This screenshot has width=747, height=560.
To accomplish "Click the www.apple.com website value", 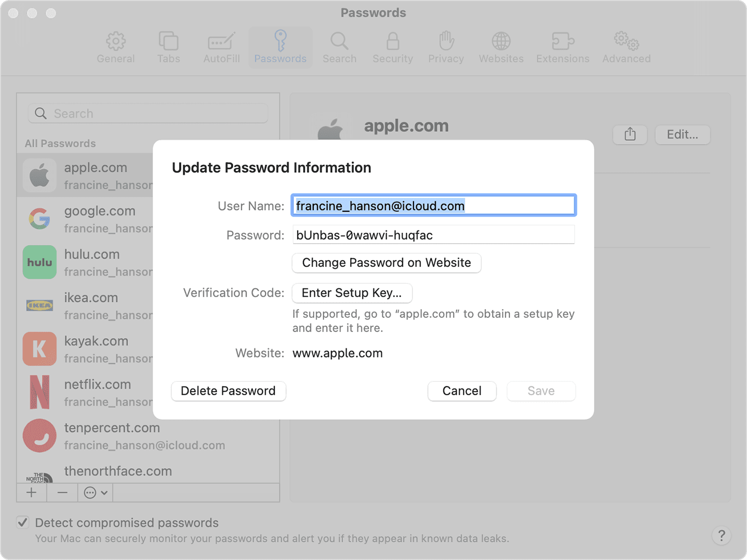I will [x=338, y=353].
